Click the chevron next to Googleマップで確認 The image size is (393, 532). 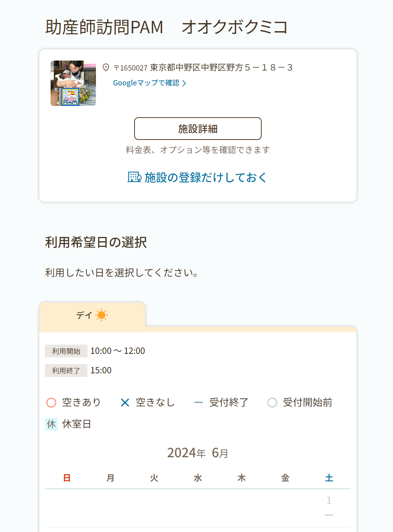click(x=184, y=83)
